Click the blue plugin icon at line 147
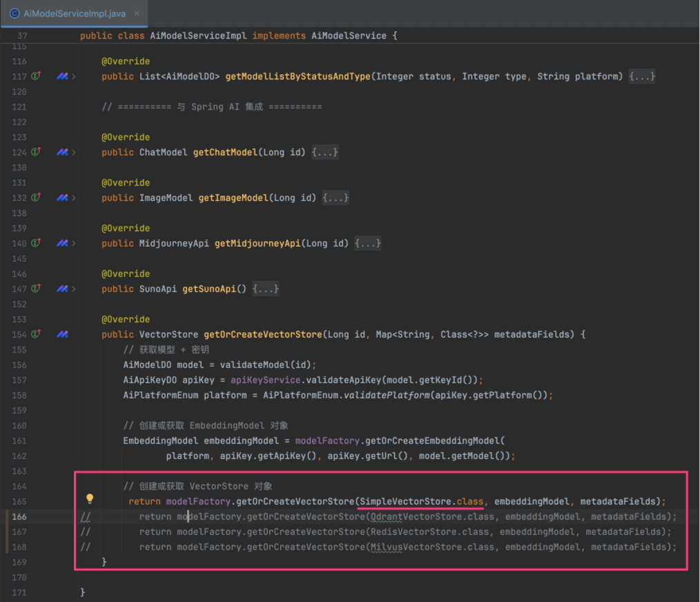 (62, 289)
